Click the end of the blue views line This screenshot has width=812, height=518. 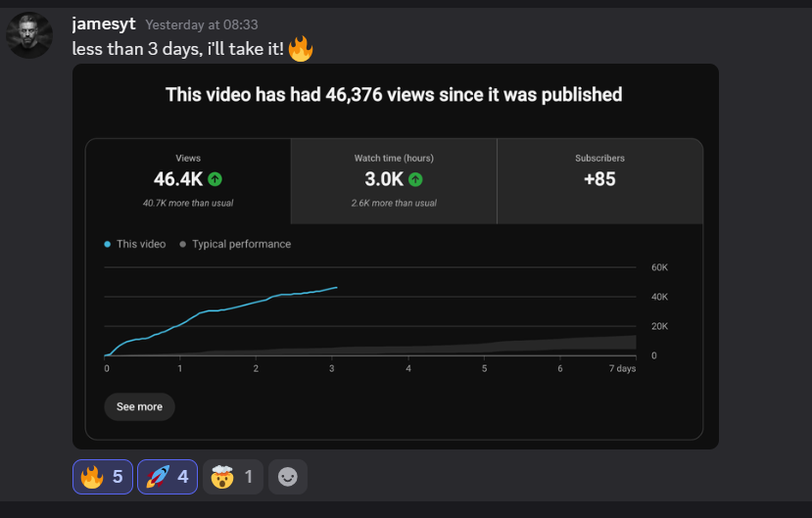coord(337,287)
